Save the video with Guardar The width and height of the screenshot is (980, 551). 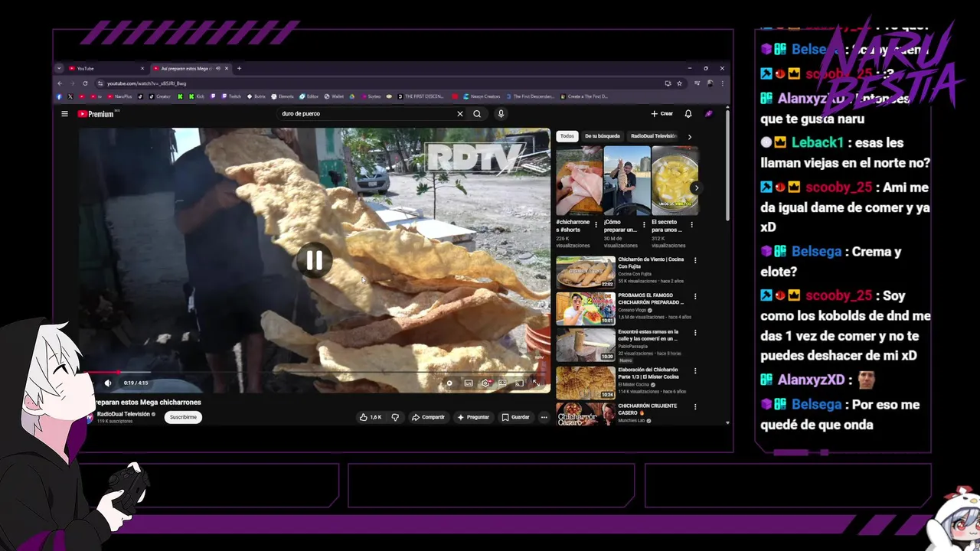(x=515, y=417)
